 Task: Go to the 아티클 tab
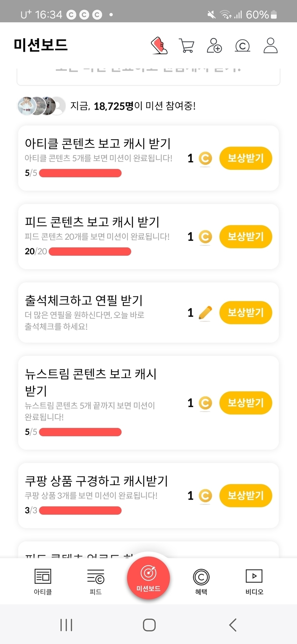pyautogui.click(x=43, y=581)
